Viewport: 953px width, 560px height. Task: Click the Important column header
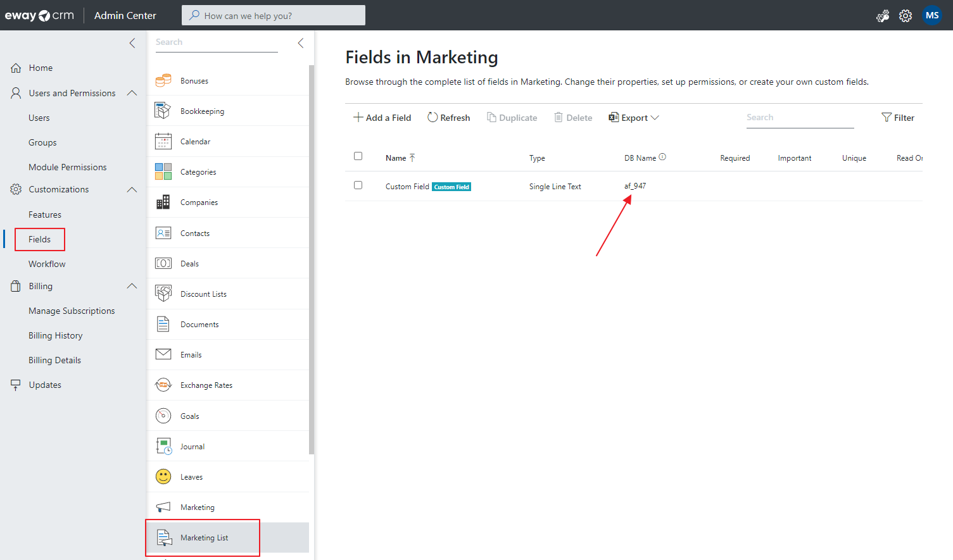tap(795, 158)
